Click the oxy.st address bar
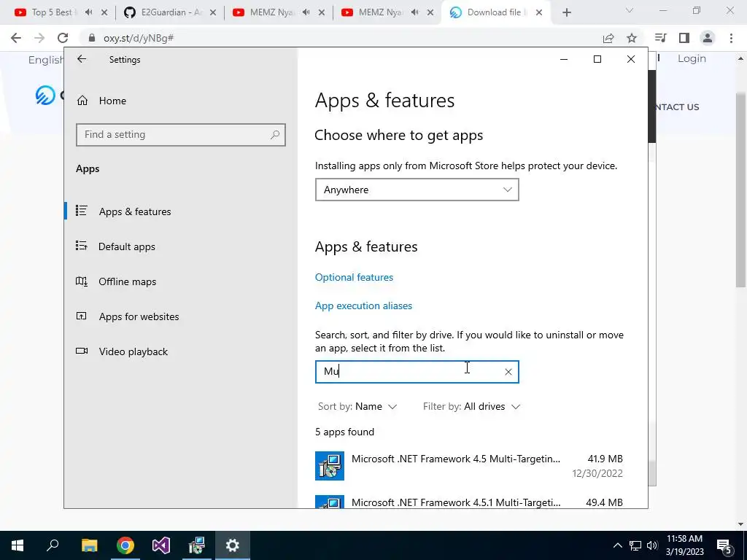747x560 pixels. (x=343, y=38)
